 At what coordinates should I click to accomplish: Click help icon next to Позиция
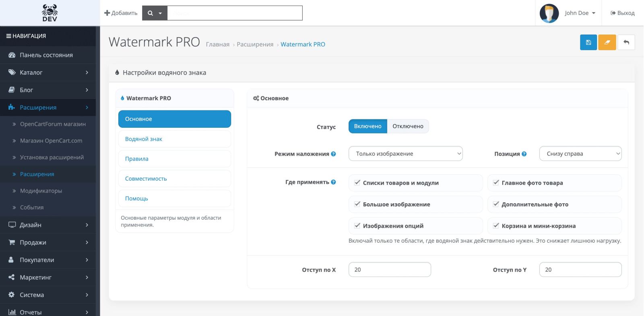(x=524, y=154)
